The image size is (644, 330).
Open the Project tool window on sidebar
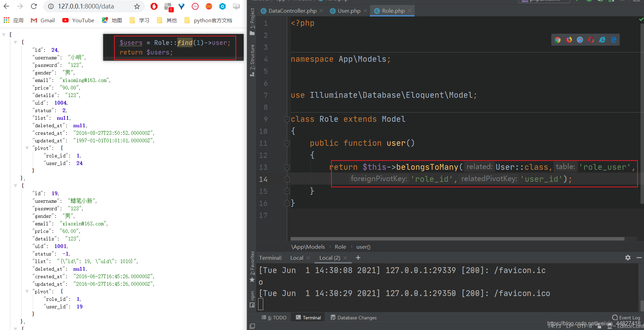(252, 21)
